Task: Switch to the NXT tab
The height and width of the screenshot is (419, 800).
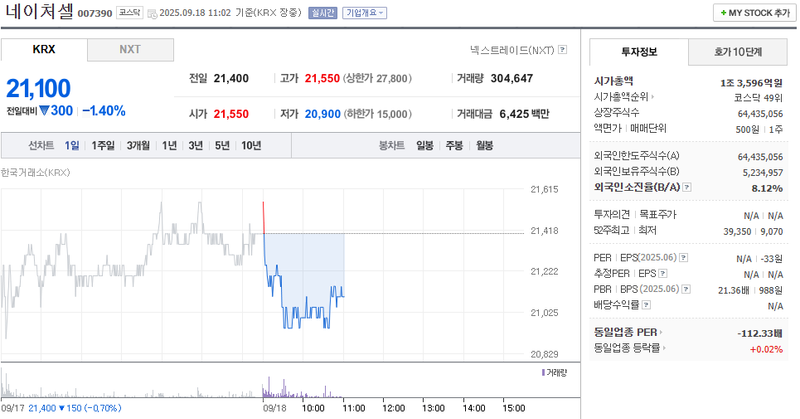Action: click(130, 50)
